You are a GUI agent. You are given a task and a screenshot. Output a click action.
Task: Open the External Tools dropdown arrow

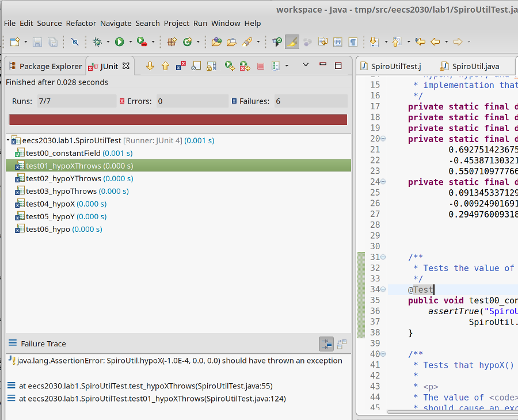[x=153, y=42]
